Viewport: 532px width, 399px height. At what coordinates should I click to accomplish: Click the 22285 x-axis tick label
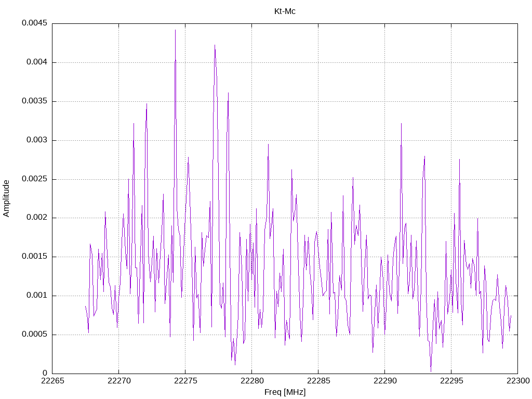[x=318, y=381]
